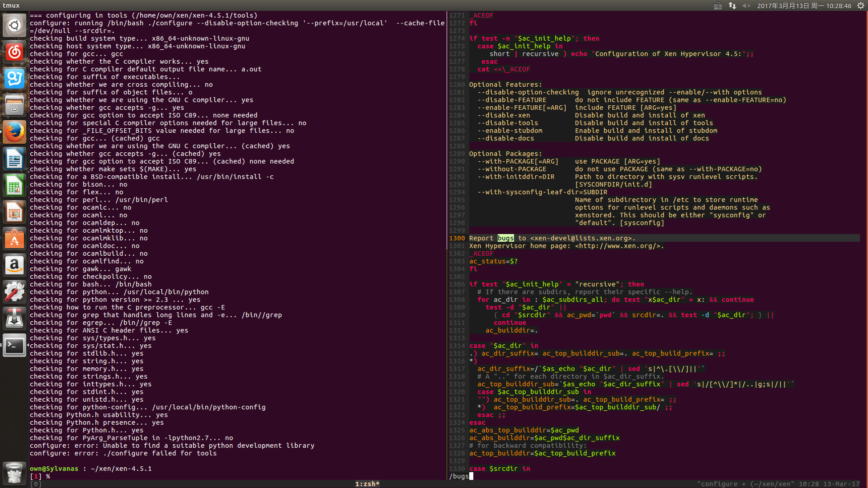Expand the network connections indicator

732,6
